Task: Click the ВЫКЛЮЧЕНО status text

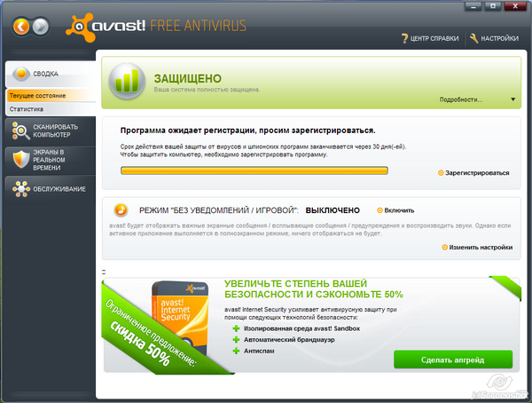Action: (x=332, y=210)
